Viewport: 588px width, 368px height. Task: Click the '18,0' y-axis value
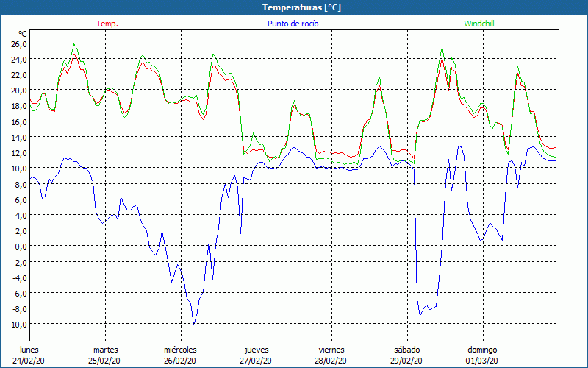[19, 106]
